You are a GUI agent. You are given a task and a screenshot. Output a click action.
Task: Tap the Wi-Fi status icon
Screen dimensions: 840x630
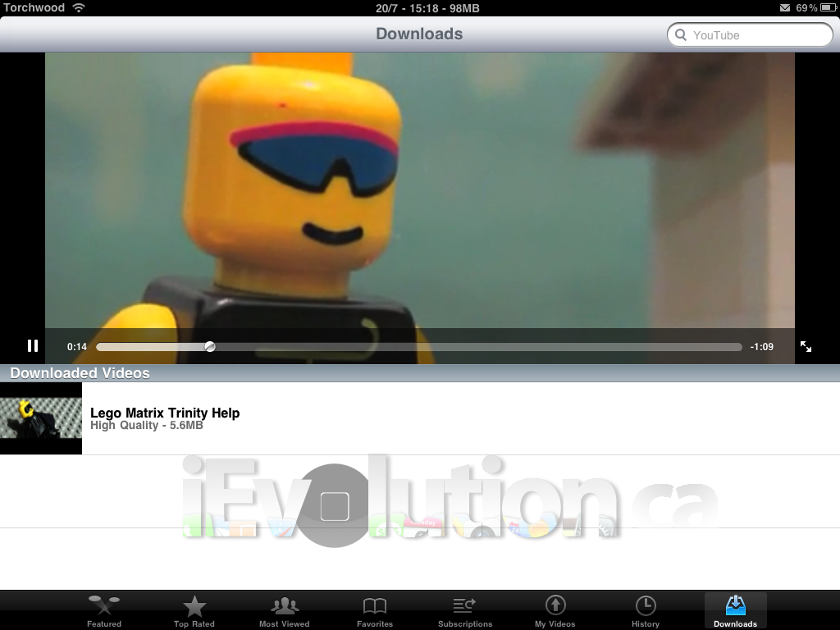point(79,7)
